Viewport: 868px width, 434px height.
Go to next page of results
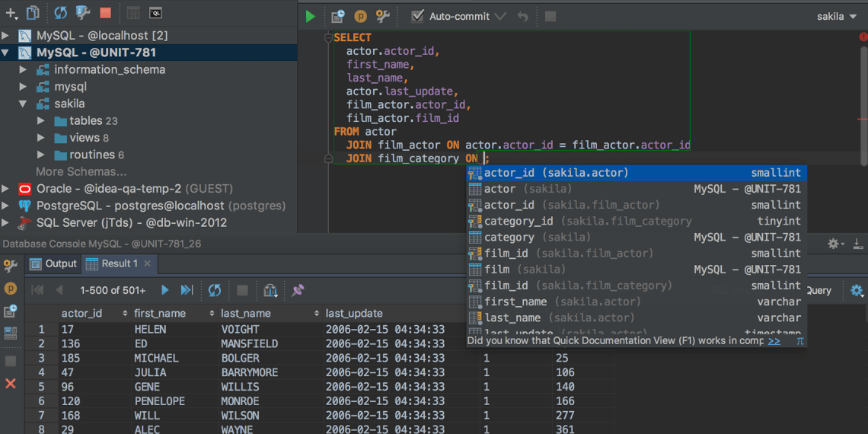coord(164,290)
